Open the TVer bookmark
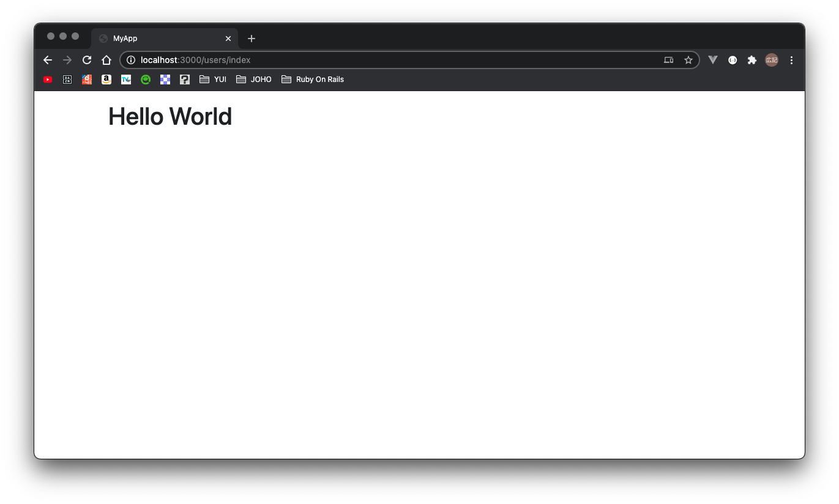The image size is (839, 504). tap(126, 79)
